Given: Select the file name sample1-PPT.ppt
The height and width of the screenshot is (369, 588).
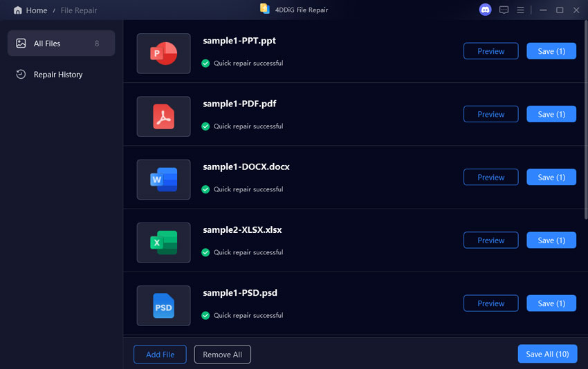Looking at the screenshot, I should click(239, 41).
